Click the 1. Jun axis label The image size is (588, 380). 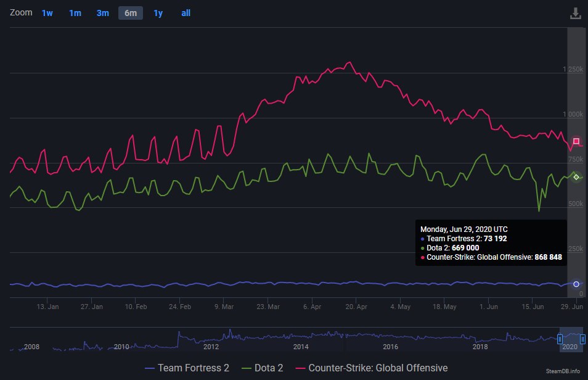click(x=489, y=307)
